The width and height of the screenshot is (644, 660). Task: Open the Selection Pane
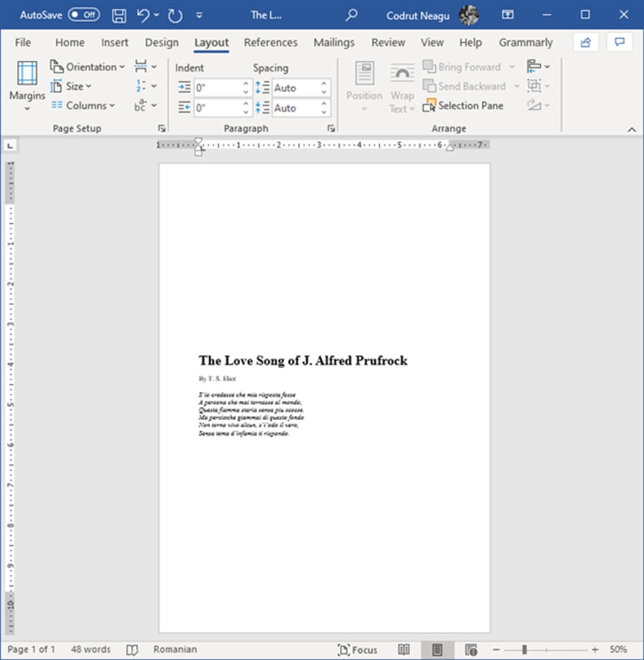463,105
